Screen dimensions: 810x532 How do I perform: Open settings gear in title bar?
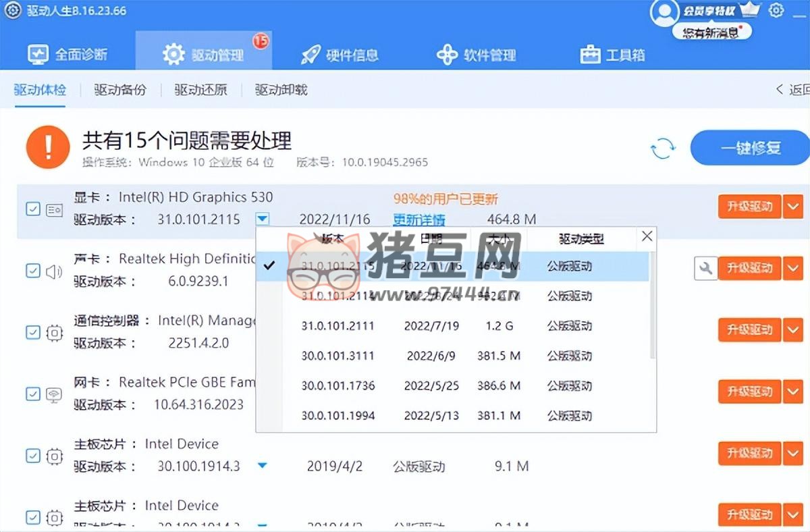pos(776,10)
